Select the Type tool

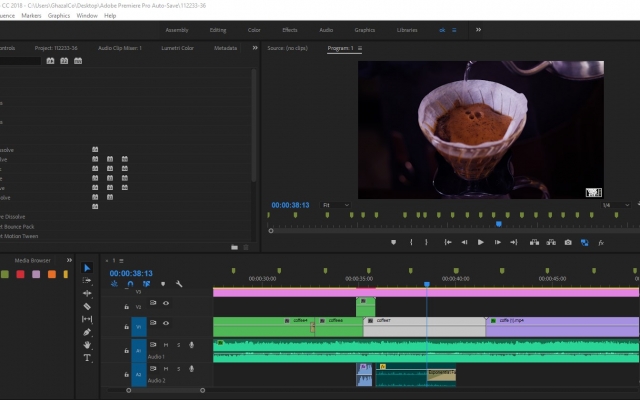87,358
